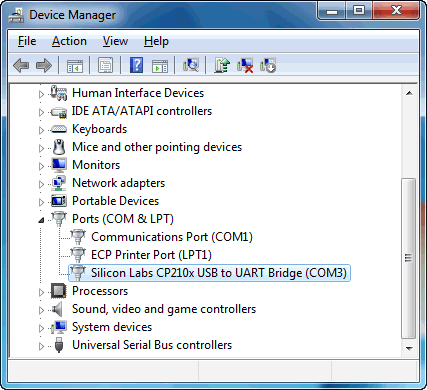Click the scrollbar up arrow
Viewport: 427px width, 390px height.
(x=409, y=93)
